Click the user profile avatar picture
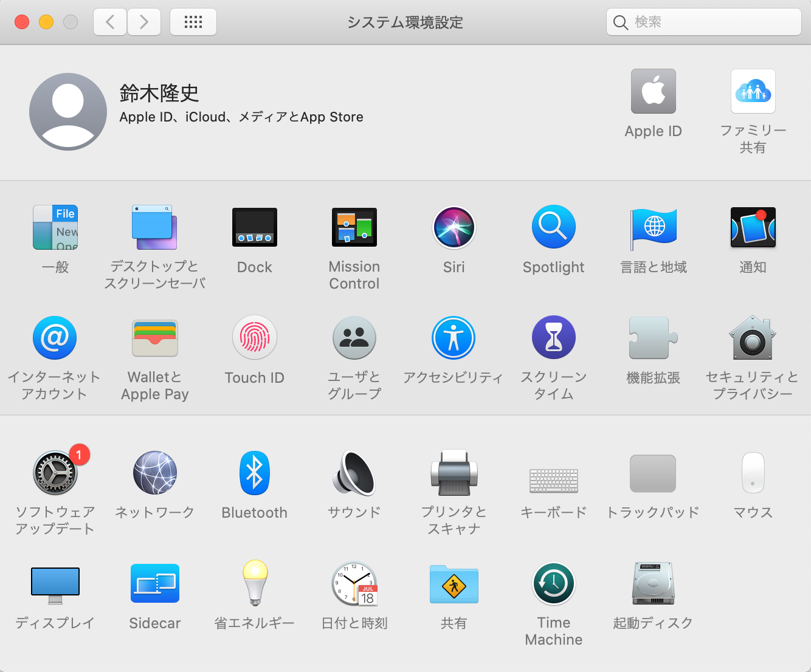The image size is (811, 672). coord(68,112)
